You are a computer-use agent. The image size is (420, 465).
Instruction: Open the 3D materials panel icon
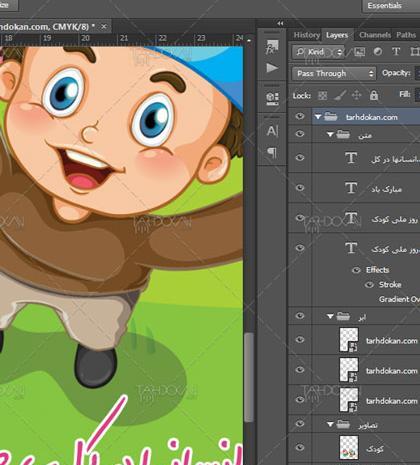272,98
